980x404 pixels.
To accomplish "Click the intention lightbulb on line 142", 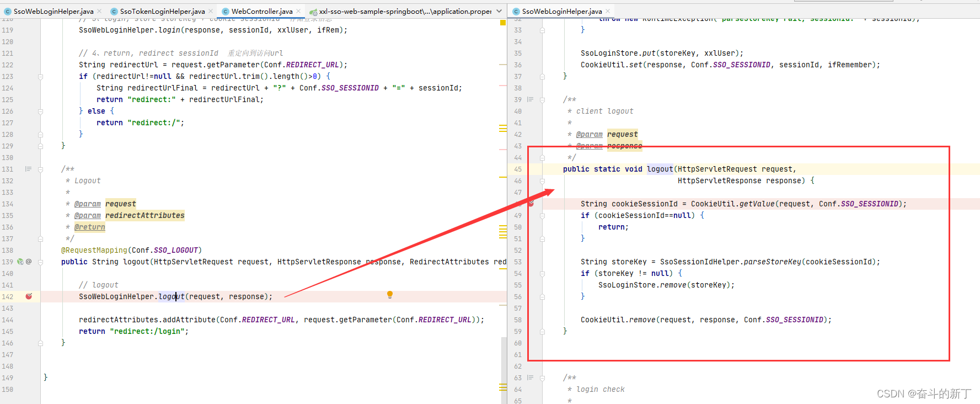I will tap(390, 295).
